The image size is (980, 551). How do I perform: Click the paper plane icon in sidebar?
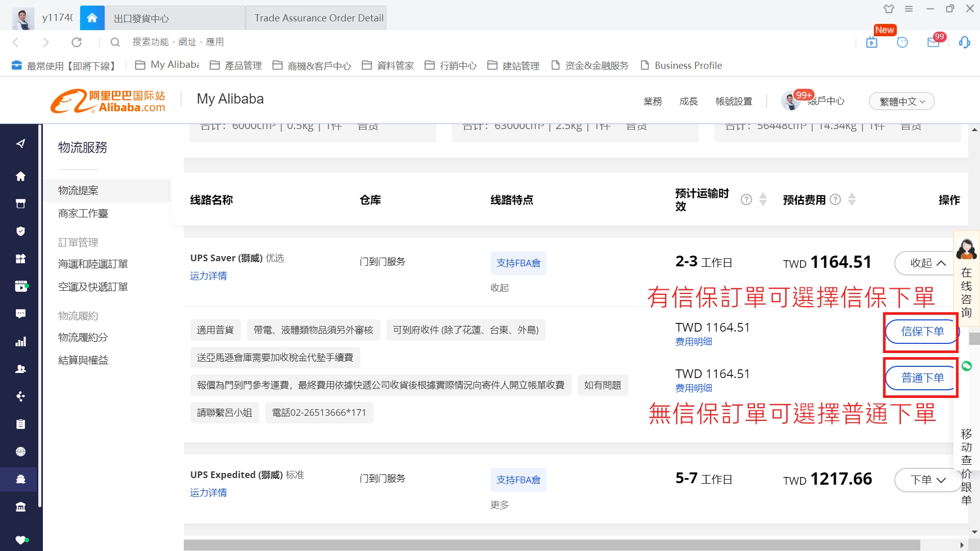click(x=20, y=144)
